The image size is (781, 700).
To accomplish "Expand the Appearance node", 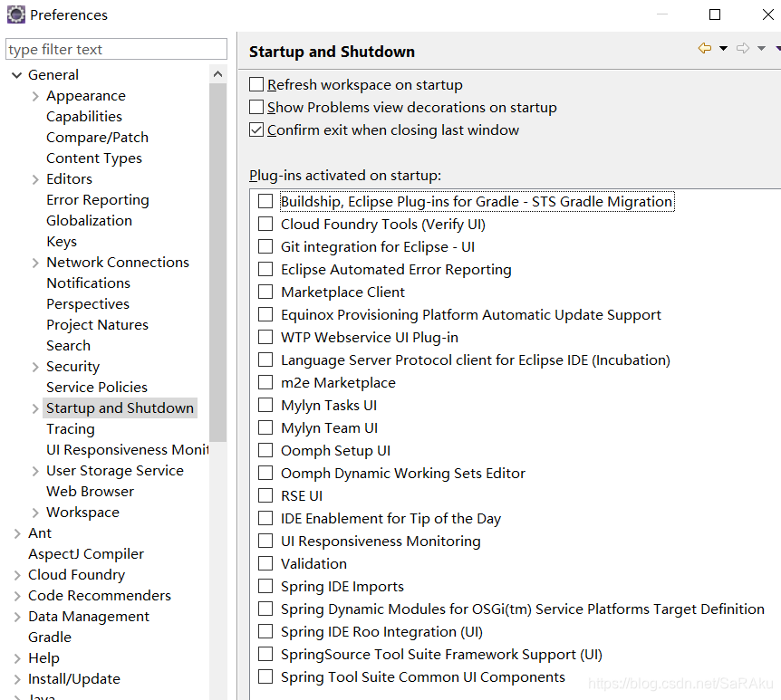I will click(35, 96).
